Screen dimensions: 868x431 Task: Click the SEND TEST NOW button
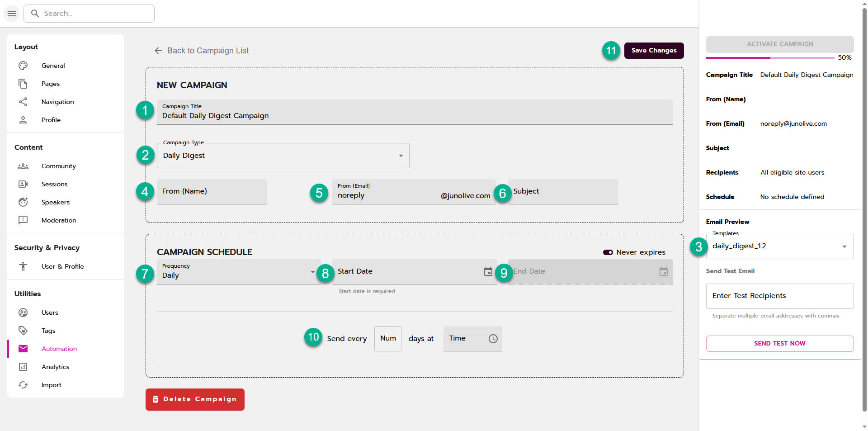779,344
